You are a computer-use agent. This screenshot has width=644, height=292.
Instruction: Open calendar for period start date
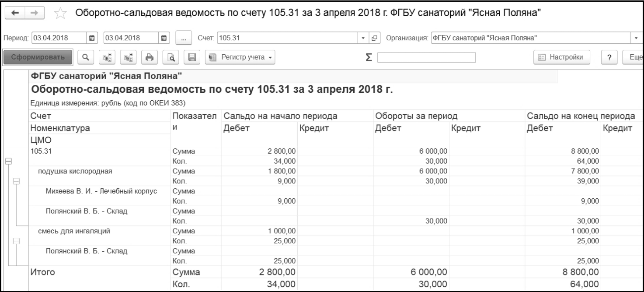(93, 37)
